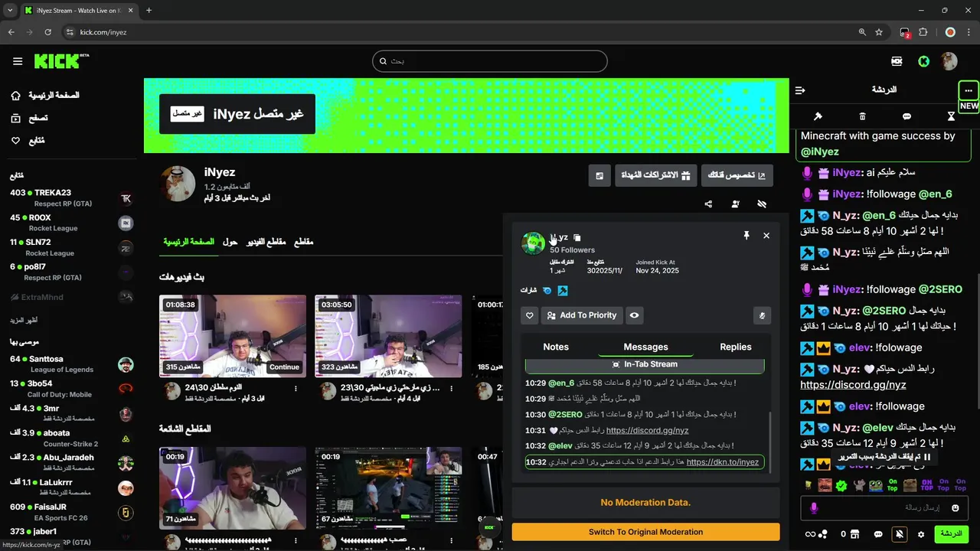Screen dimensions: 980x551
Task: Click the green chat send button
Action: click(951, 533)
